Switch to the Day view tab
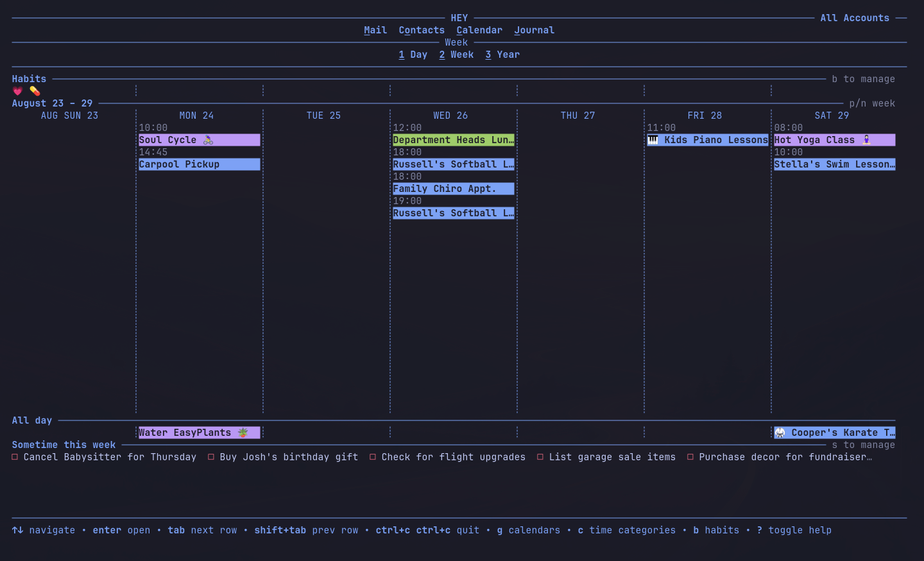 [x=413, y=55]
